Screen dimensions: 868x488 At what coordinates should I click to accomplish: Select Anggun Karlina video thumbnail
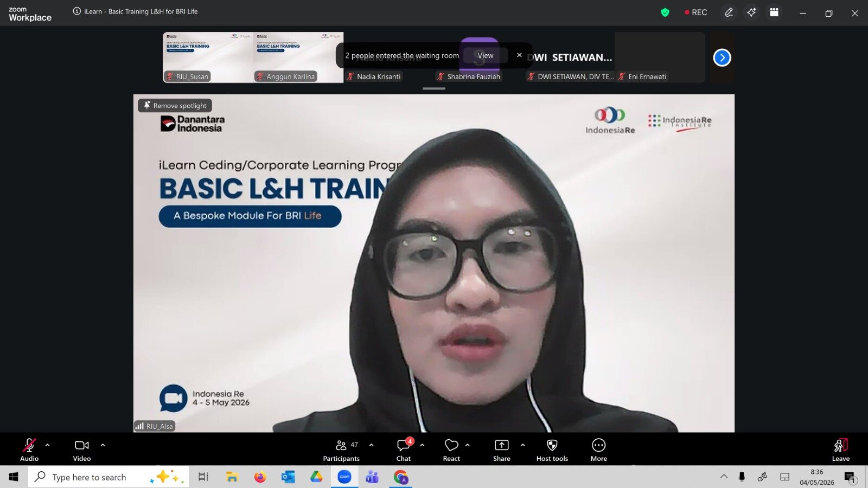tap(298, 57)
